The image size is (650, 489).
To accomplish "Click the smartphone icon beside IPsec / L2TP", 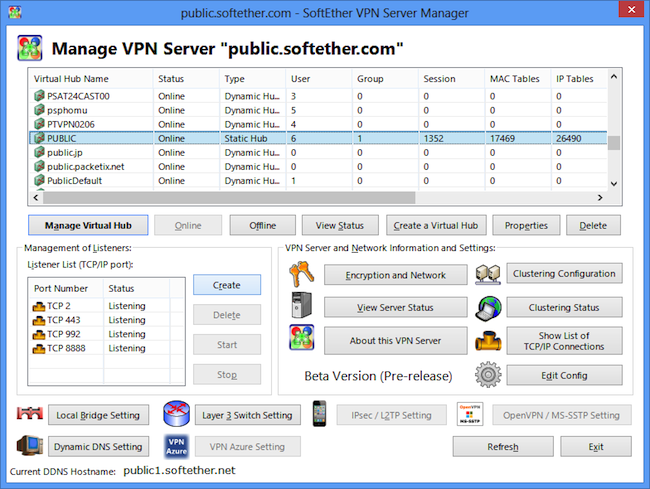I will point(319,414).
